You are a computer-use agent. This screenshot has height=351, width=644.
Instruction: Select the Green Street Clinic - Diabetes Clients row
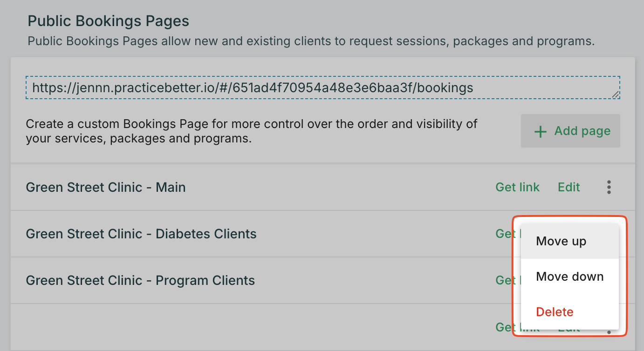pos(141,234)
